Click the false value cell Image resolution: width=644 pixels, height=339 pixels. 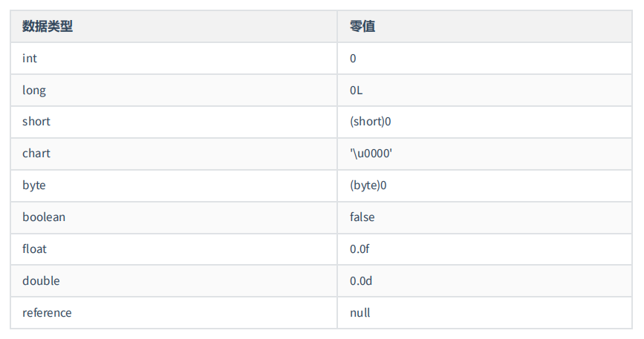[x=484, y=217]
